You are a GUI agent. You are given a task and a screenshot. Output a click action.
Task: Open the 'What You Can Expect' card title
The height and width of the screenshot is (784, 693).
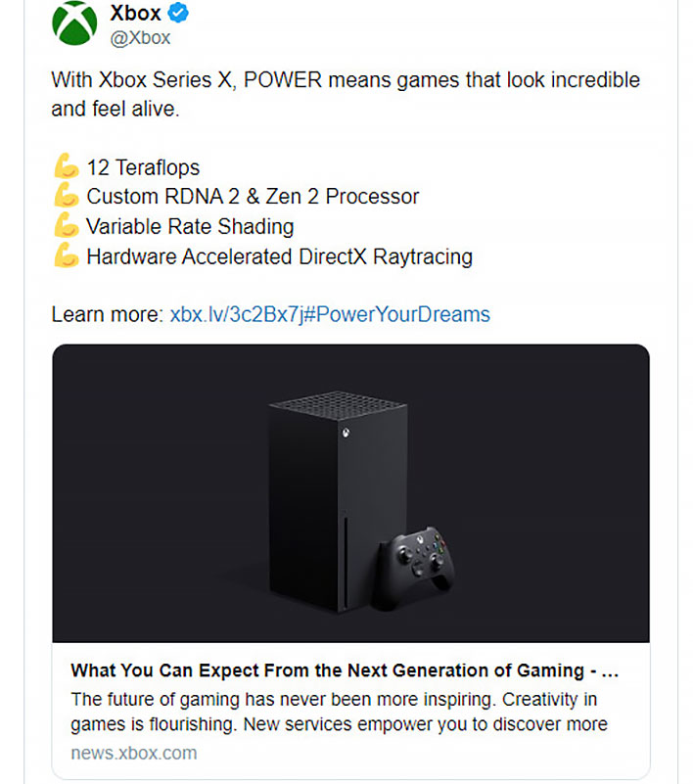(x=345, y=670)
